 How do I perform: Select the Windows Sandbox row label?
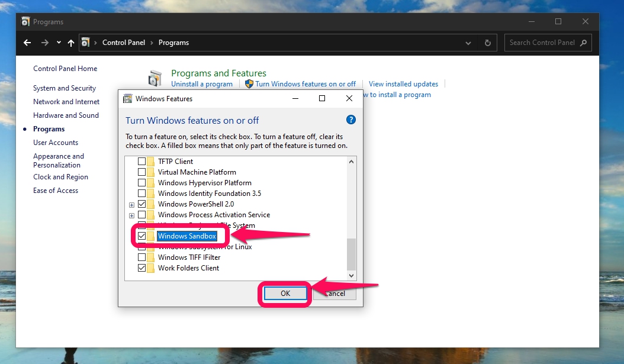187,236
